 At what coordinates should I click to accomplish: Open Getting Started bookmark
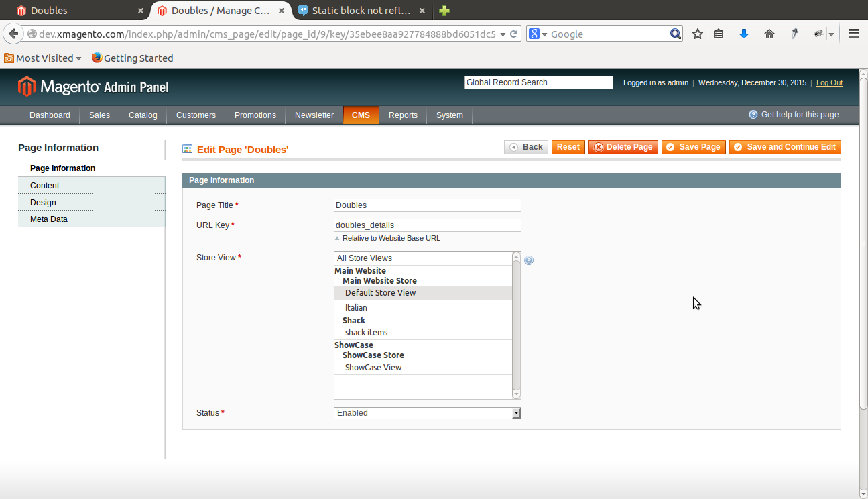tap(132, 58)
